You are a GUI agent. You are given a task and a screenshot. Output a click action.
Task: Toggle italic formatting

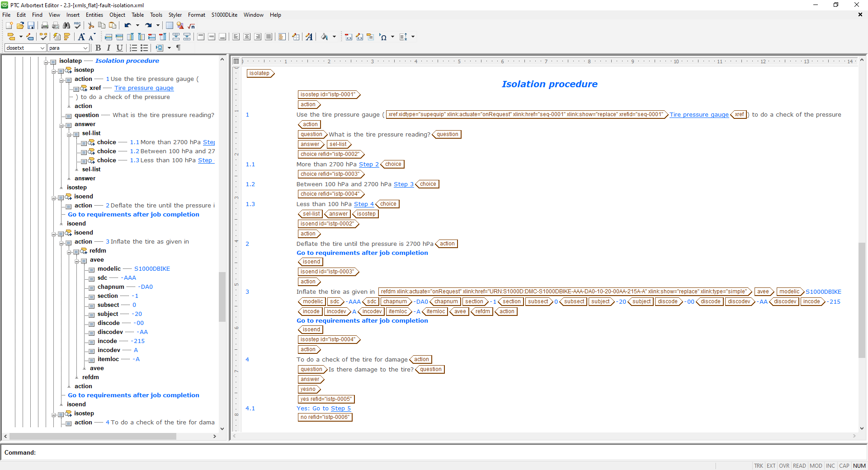(108, 48)
